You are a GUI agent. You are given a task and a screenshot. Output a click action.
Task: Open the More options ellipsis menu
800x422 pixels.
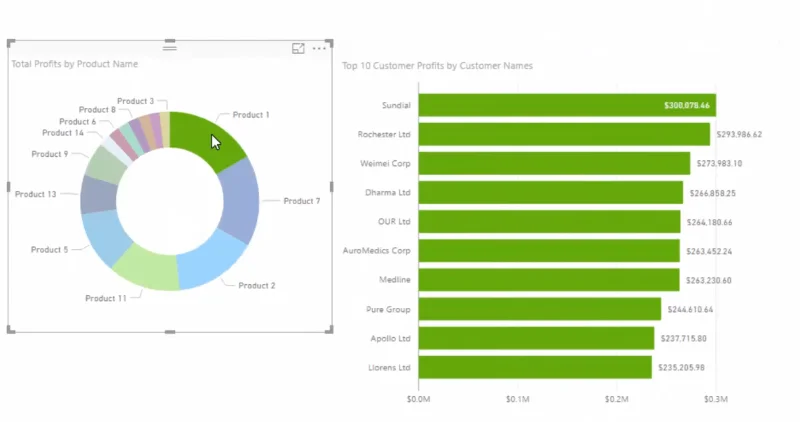tap(319, 48)
